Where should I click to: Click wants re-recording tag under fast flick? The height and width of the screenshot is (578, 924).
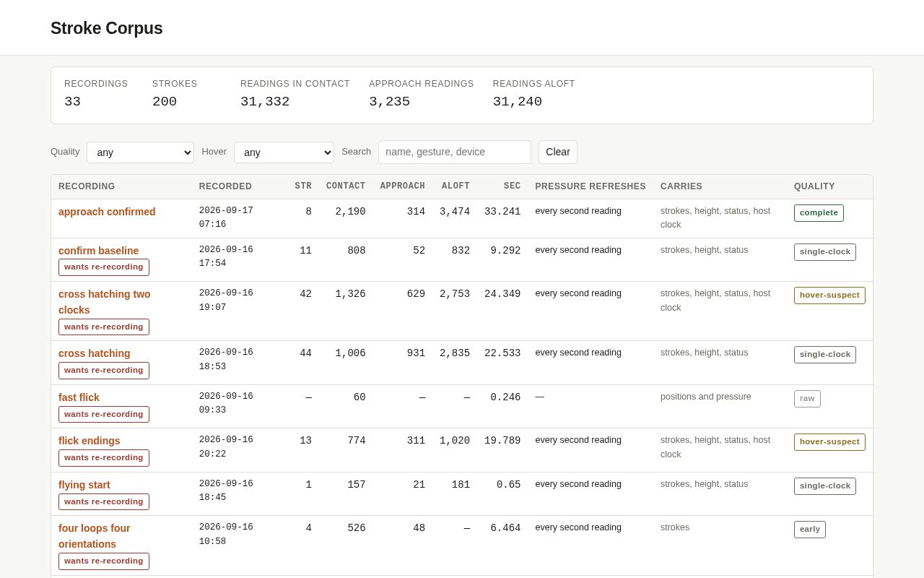(104, 415)
